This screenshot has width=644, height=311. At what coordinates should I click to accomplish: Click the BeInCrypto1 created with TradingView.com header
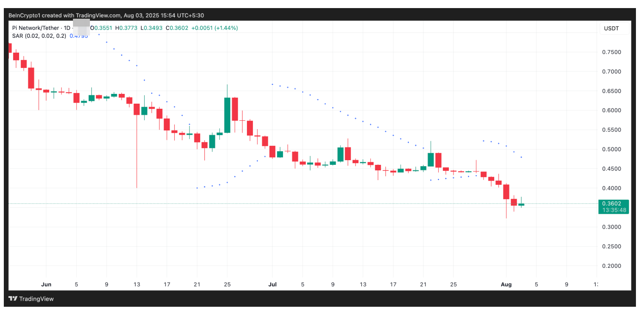106,15
